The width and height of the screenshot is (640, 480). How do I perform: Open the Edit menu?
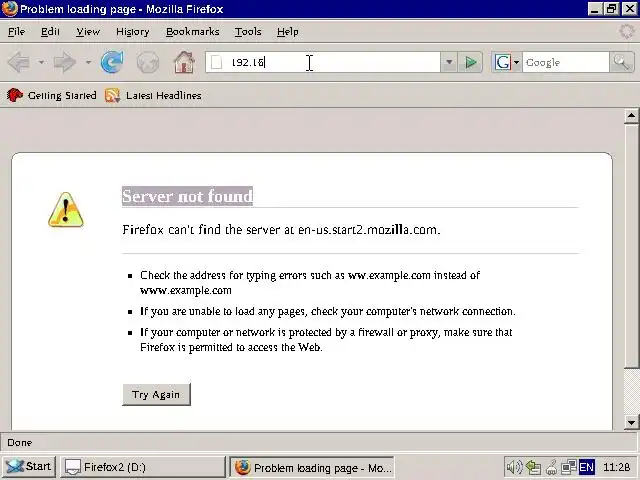tap(50, 31)
